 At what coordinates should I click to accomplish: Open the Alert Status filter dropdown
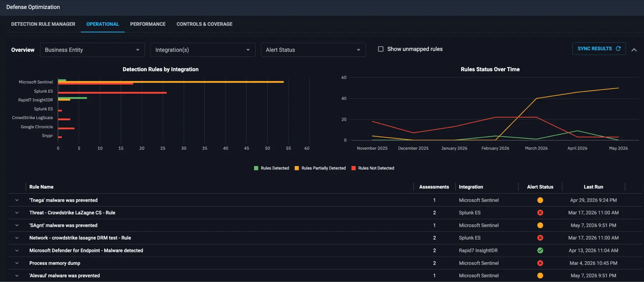click(x=313, y=50)
